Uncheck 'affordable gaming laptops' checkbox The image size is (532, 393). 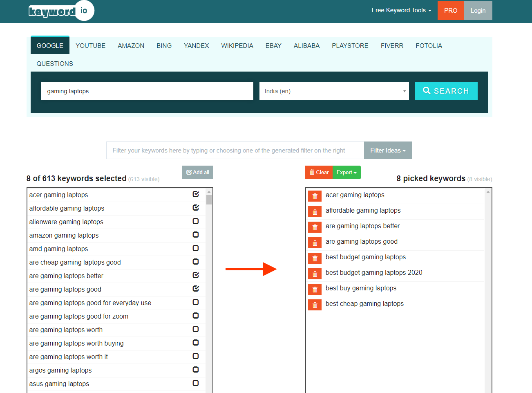[x=196, y=208]
